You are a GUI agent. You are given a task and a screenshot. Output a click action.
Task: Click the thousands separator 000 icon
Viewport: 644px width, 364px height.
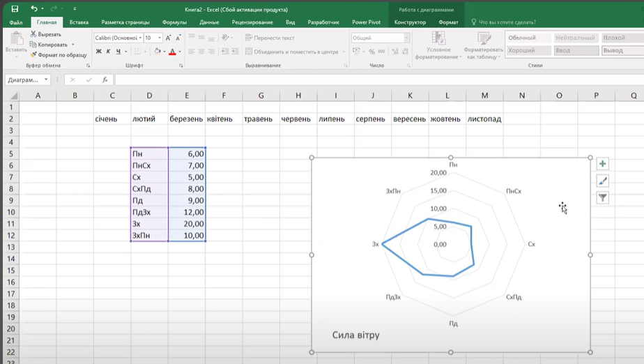(x=381, y=52)
